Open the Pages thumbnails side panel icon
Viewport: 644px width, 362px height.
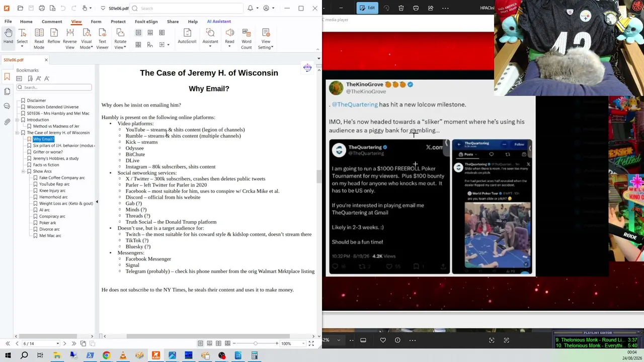click(7, 91)
